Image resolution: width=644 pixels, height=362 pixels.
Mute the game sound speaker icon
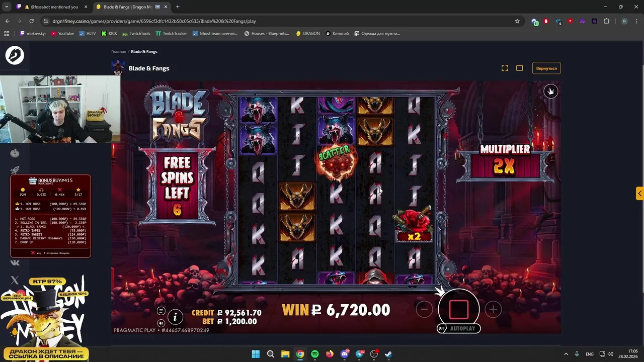161,323
